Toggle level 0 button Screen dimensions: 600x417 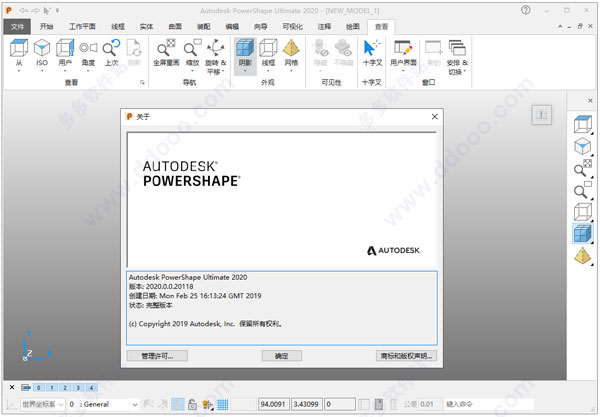pos(39,388)
